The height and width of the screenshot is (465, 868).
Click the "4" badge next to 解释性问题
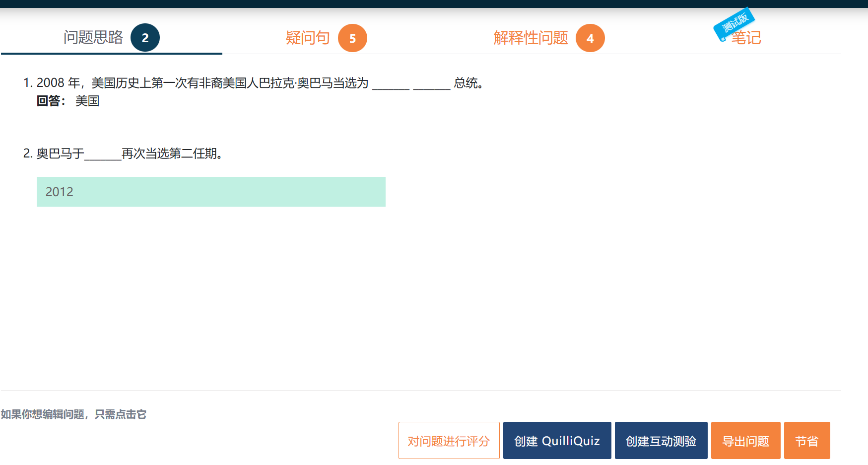[591, 38]
